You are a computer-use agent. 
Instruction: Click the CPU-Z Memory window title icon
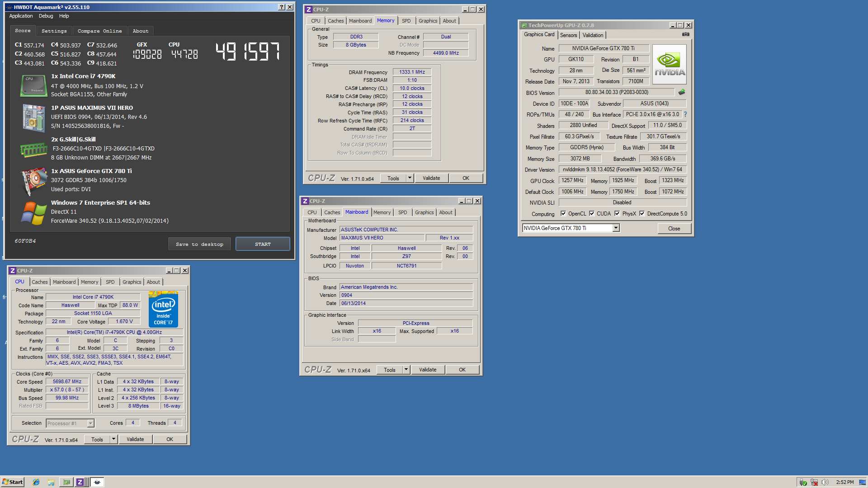point(308,9)
